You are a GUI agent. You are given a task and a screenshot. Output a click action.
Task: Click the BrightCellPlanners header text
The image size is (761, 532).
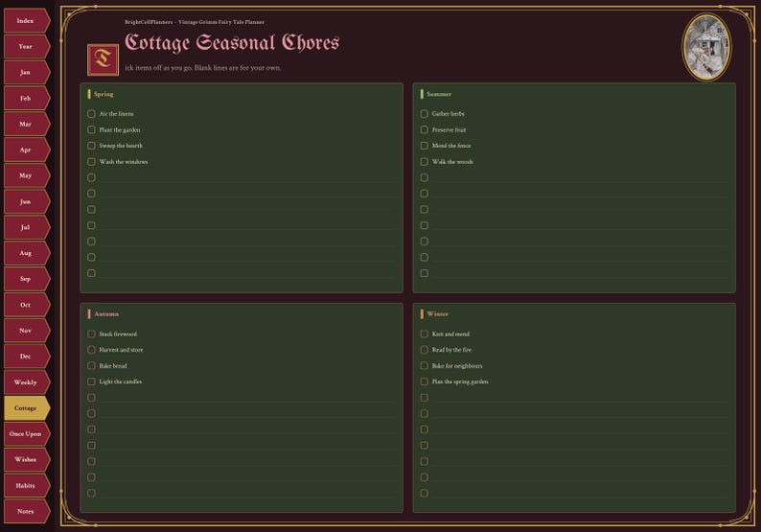point(195,22)
